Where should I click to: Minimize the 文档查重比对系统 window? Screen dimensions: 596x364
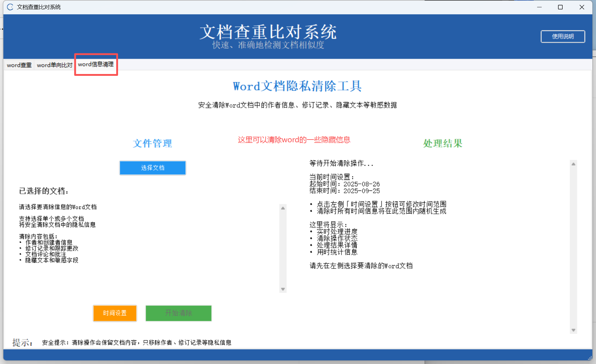point(539,7)
